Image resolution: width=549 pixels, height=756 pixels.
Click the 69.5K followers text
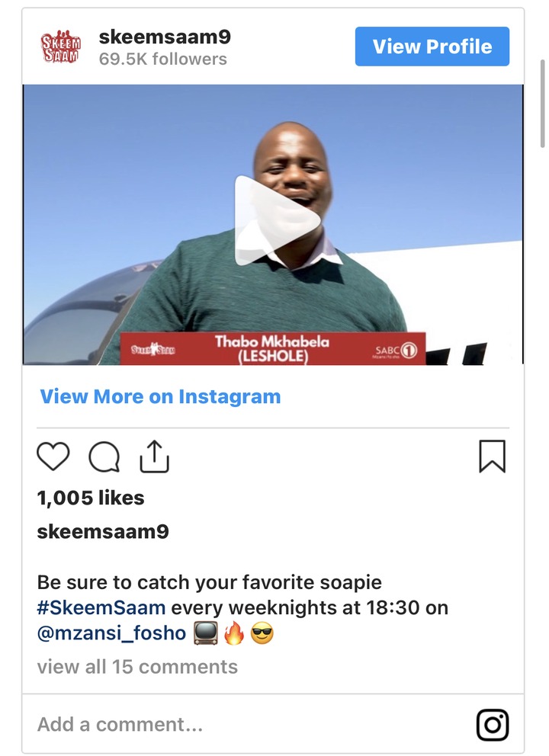[x=163, y=59]
